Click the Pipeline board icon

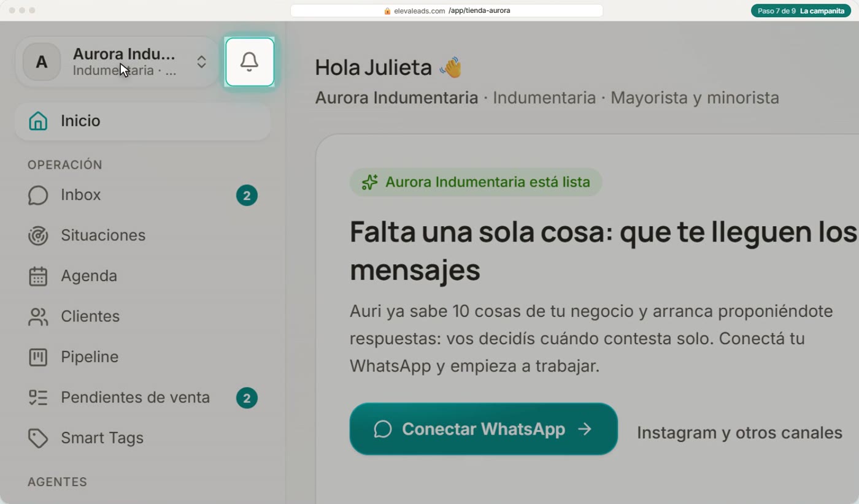pos(38,357)
